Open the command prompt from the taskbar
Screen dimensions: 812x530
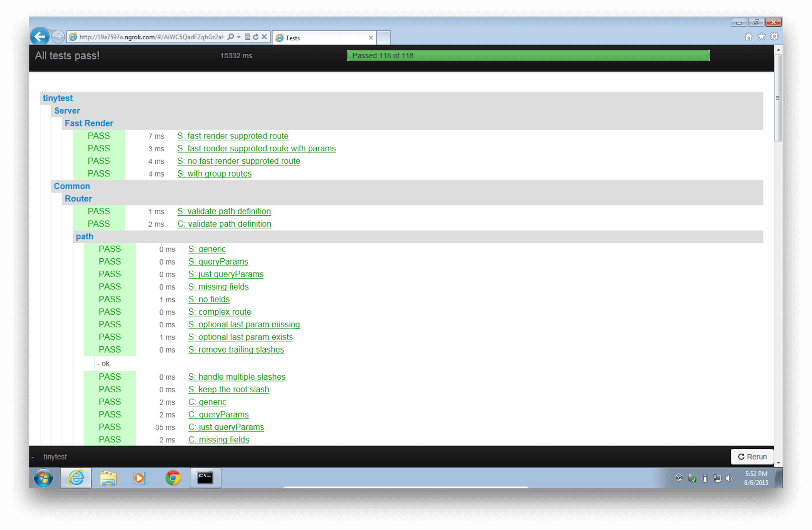tap(205, 478)
